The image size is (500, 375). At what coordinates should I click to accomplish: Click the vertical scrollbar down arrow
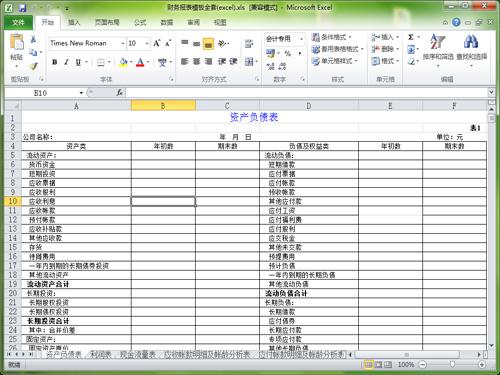click(491, 346)
